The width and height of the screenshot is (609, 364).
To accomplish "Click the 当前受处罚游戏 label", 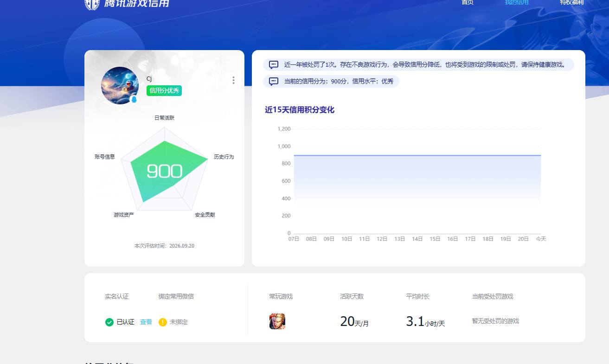I will pos(493,296).
